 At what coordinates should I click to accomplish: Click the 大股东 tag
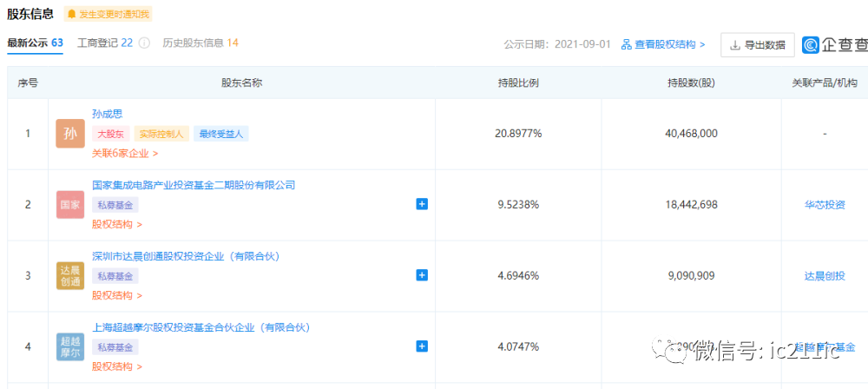(111, 134)
